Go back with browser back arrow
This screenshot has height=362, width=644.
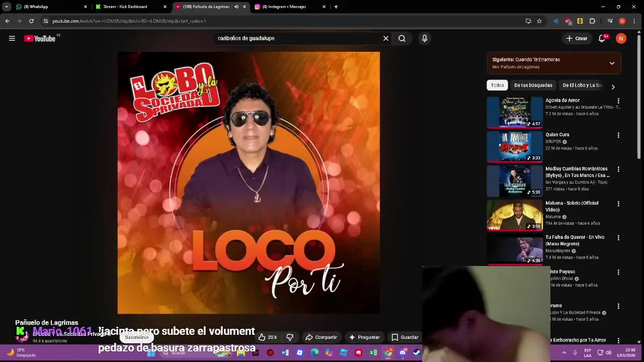7,21
